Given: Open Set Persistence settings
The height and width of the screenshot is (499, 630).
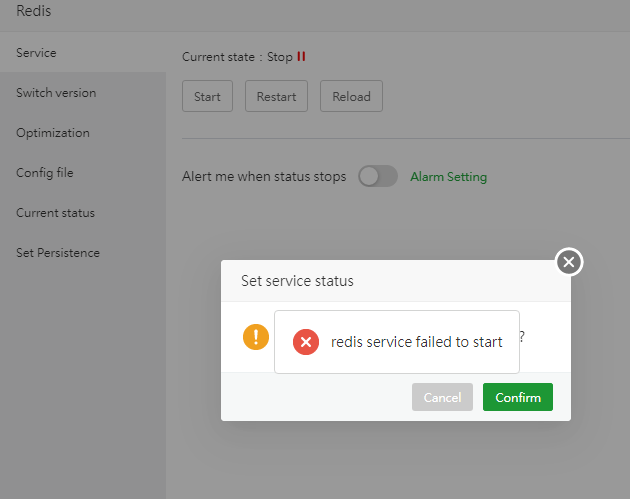Looking at the screenshot, I should 58,253.
